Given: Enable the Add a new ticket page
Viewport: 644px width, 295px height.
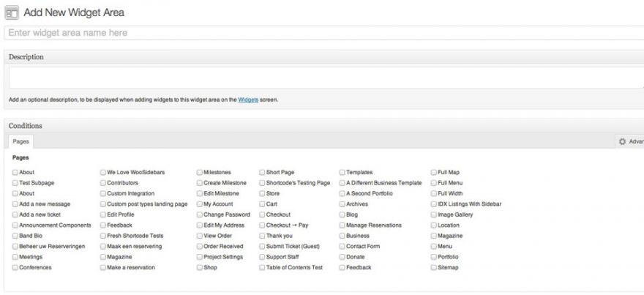Looking at the screenshot, I should [x=15, y=215].
